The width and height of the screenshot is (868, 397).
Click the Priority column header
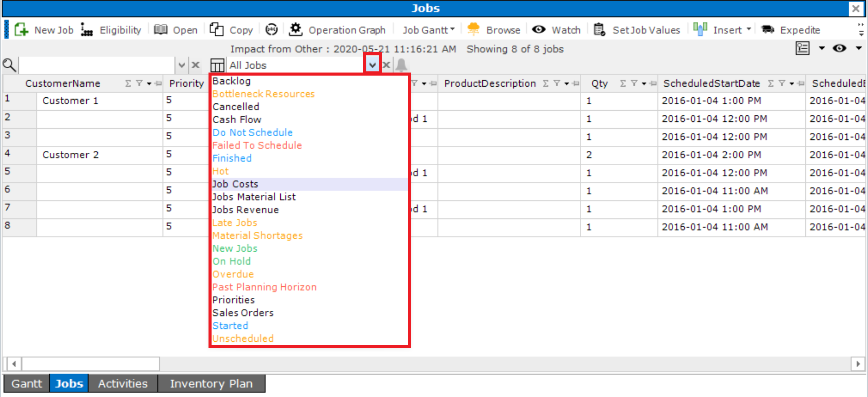coord(186,84)
